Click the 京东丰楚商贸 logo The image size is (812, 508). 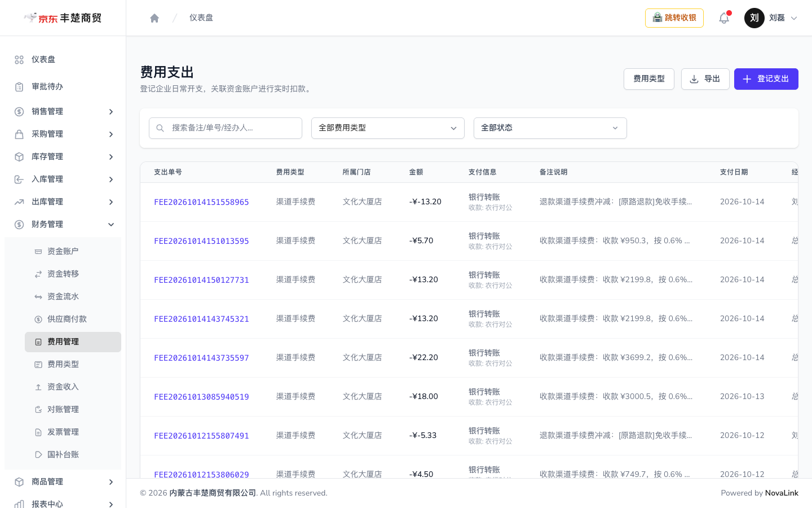(x=63, y=18)
